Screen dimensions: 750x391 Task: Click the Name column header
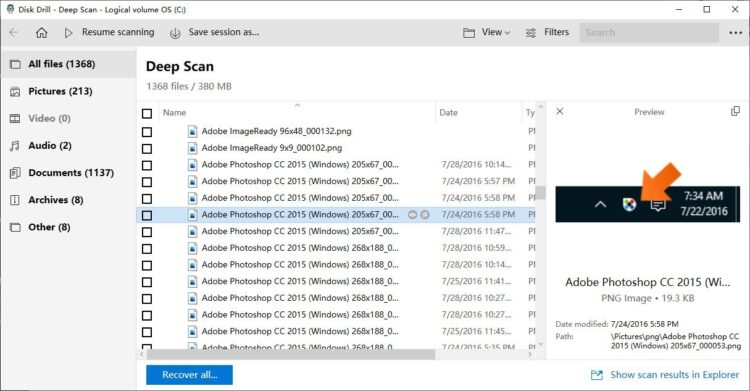pos(175,112)
